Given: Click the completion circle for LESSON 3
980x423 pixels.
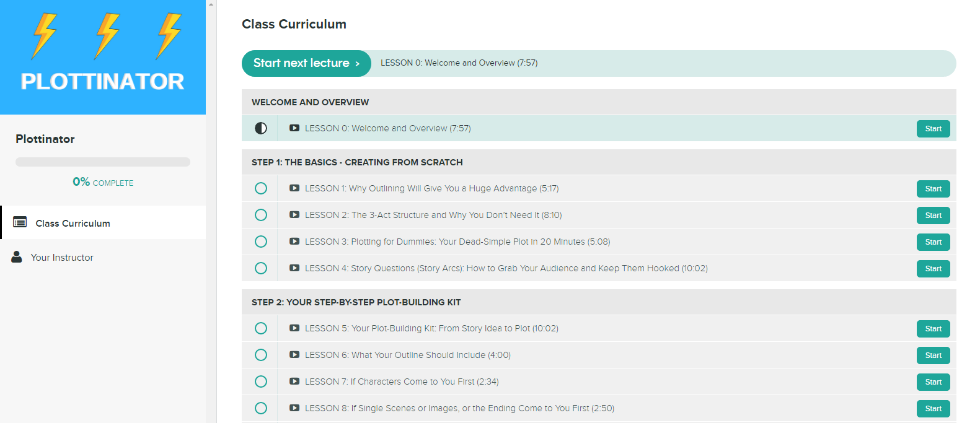Looking at the screenshot, I should 261,242.
